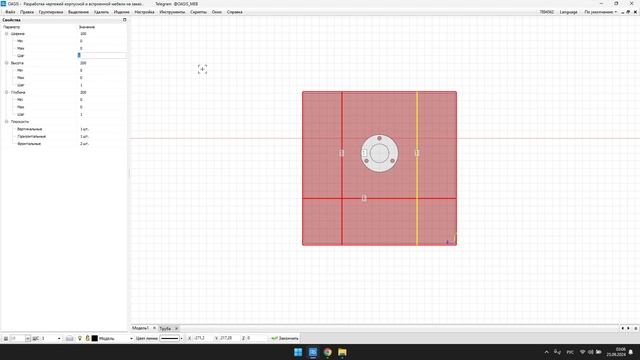Click the Параметр column header
This screenshot has height=360, width=640.
pyautogui.click(x=11, y=27)
